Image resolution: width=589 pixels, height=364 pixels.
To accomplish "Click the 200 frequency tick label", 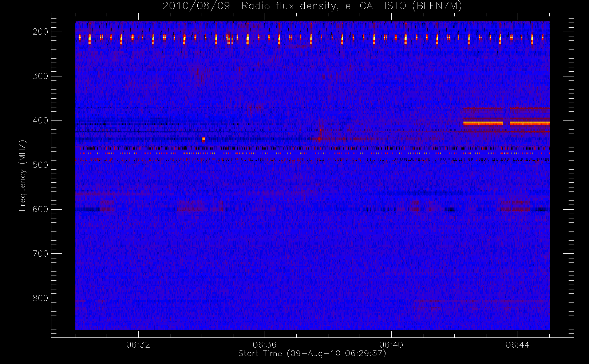I will click(x=40, y=32).
